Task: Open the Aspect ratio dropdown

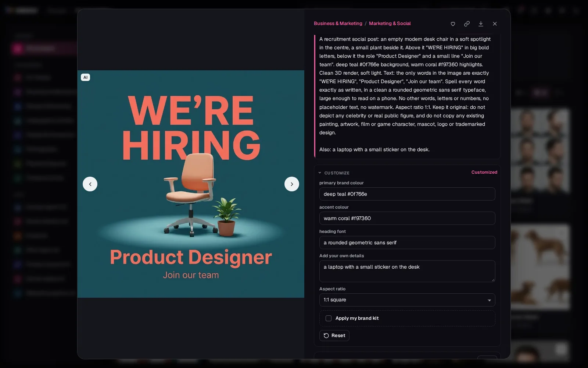Action: (407, 300)
